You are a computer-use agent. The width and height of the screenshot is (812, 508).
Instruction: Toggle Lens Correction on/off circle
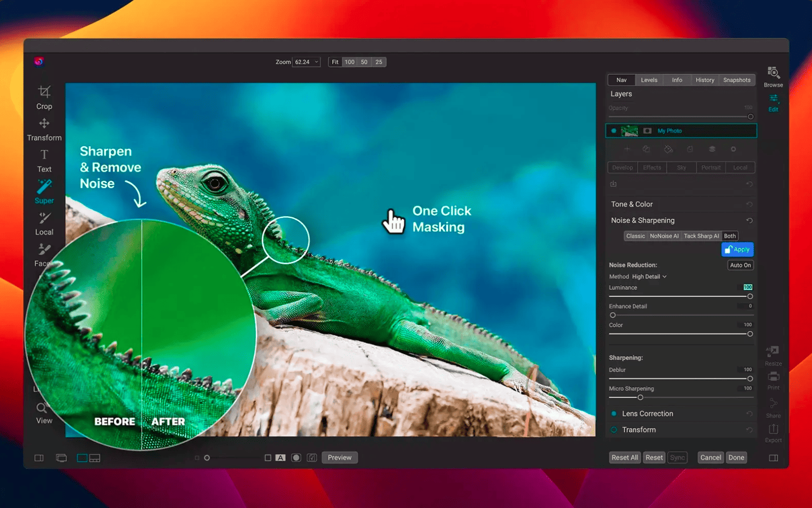[x=614, y=414]
